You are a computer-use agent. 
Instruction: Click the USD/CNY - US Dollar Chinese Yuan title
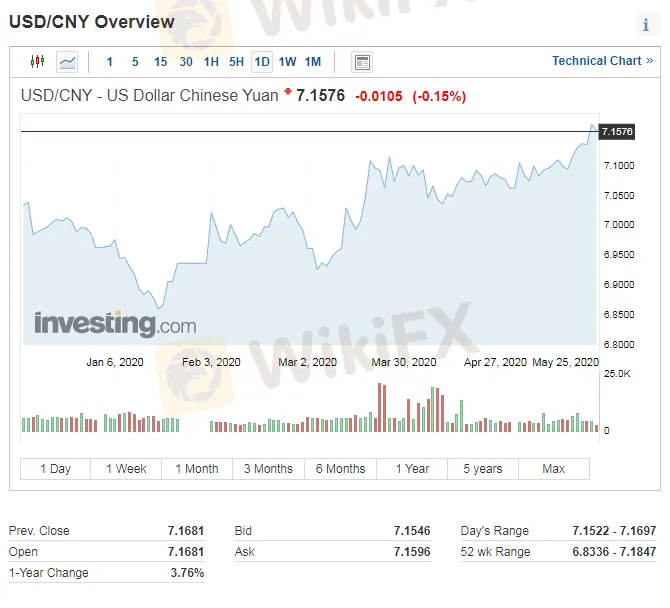click(150, 95)
